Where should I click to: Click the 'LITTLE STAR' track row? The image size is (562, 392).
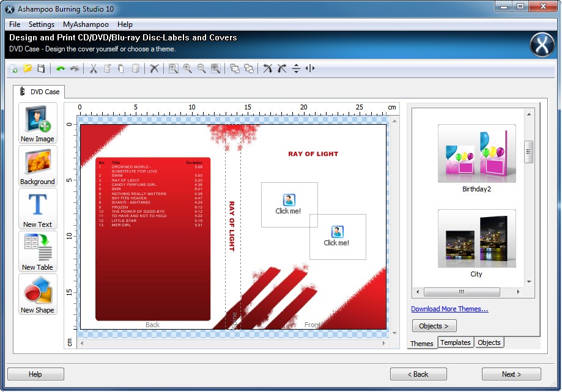151,220
